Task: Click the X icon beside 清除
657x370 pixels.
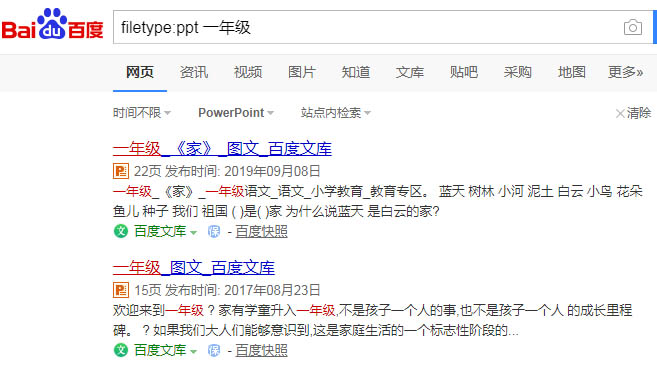Action: click(x=620, y=113)
